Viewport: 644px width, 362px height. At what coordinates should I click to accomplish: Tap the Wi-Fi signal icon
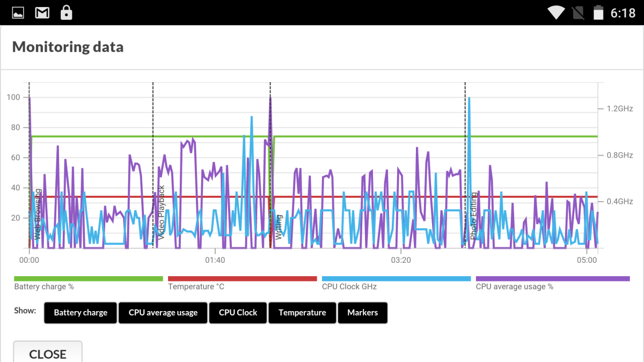[557, 12]
